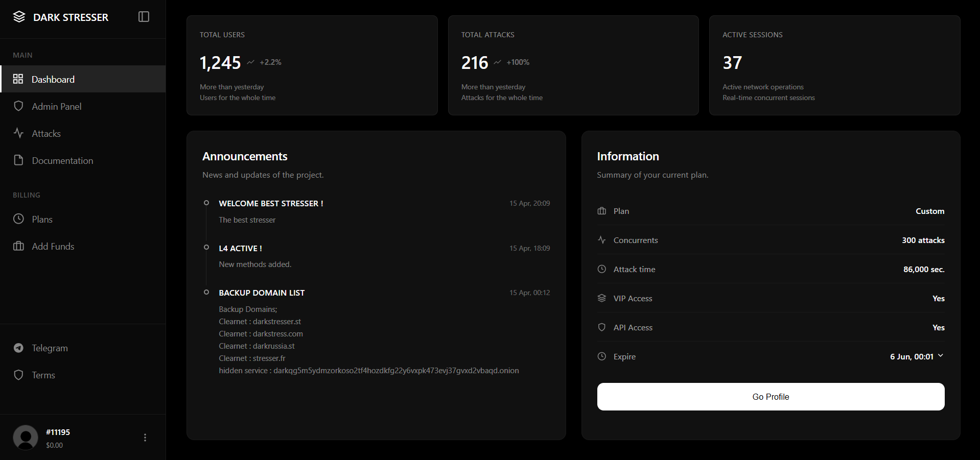Click the Plans clock icon
The height and width of the screenshot is (460, 980).
tap(18, 219)
